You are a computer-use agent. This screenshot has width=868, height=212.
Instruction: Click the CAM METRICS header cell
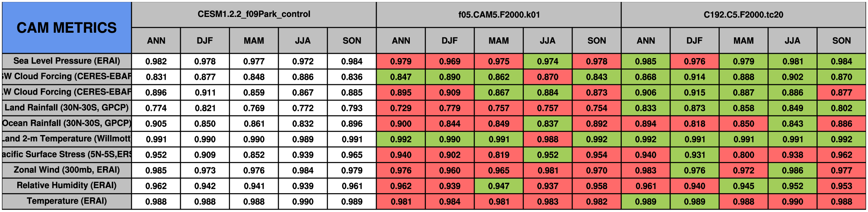coord(66,28)
